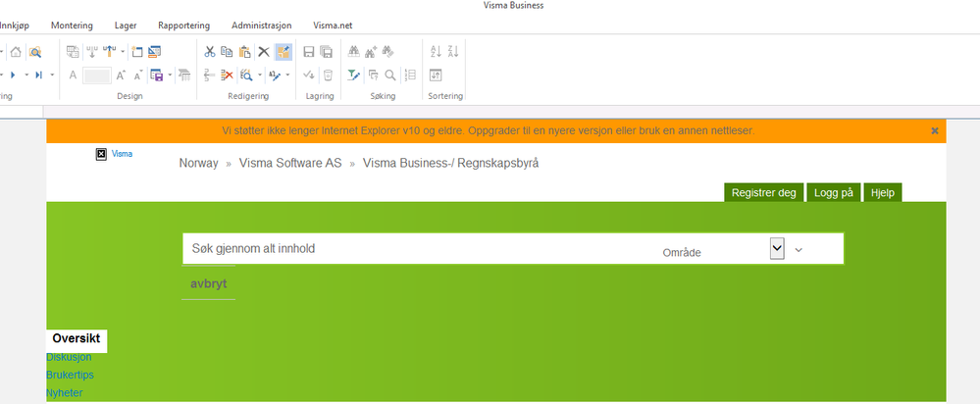Click the new window icon in Design
980x404 pixels.
[137, 52]
